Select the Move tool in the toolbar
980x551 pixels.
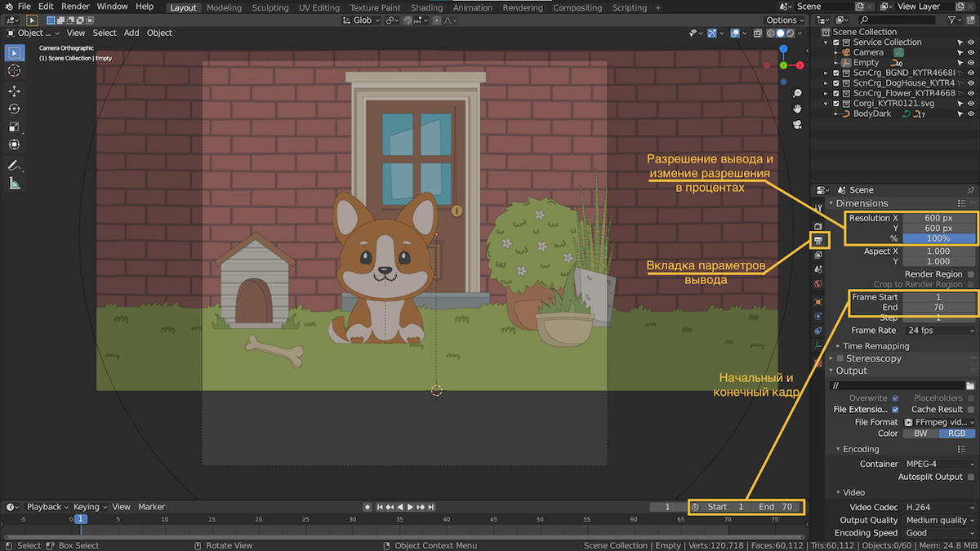(14, 91)
